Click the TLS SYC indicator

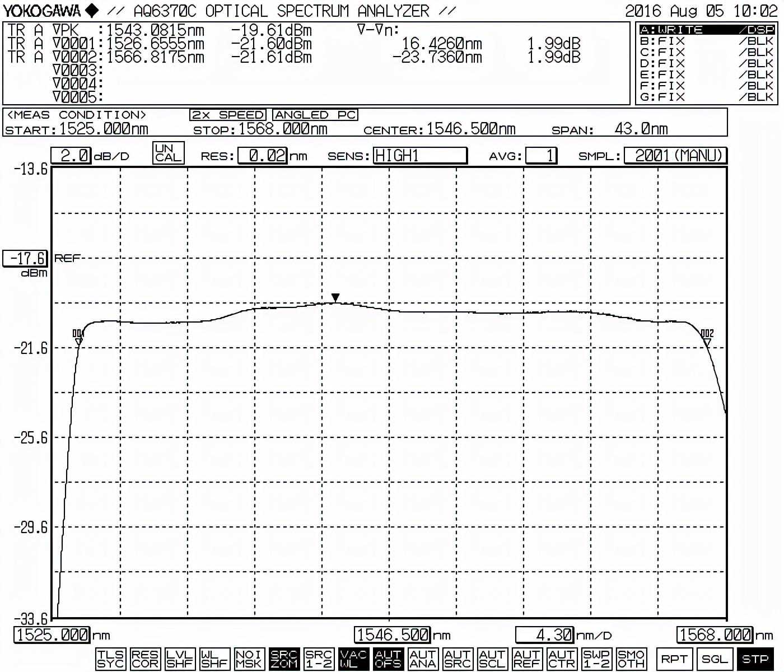[x=110, y=659]
